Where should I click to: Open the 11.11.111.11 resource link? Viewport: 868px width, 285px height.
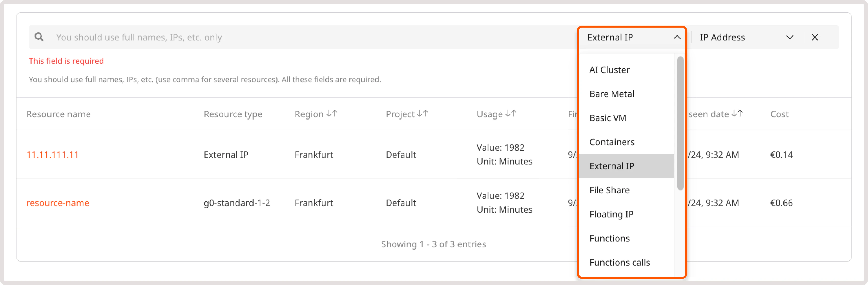[x=53, y=155]
